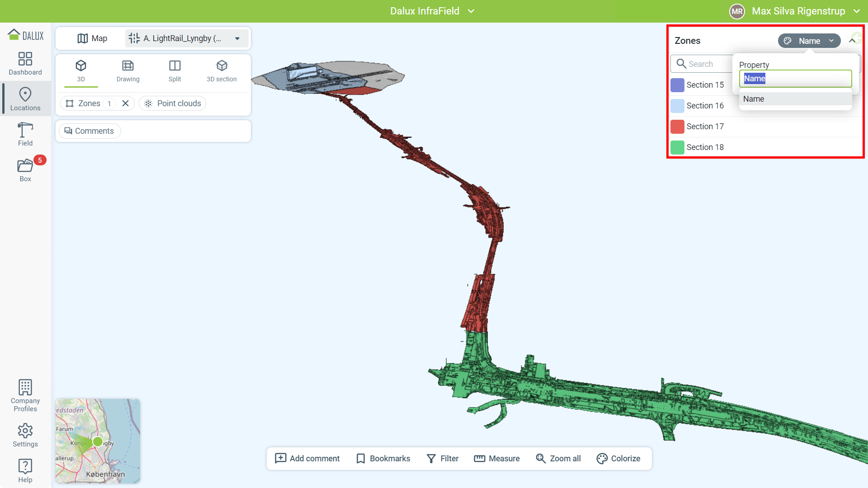Image resolution: width=868 pixels, height=488 pixels.
Task: Open the Help menu
Action: pos(25,471)
